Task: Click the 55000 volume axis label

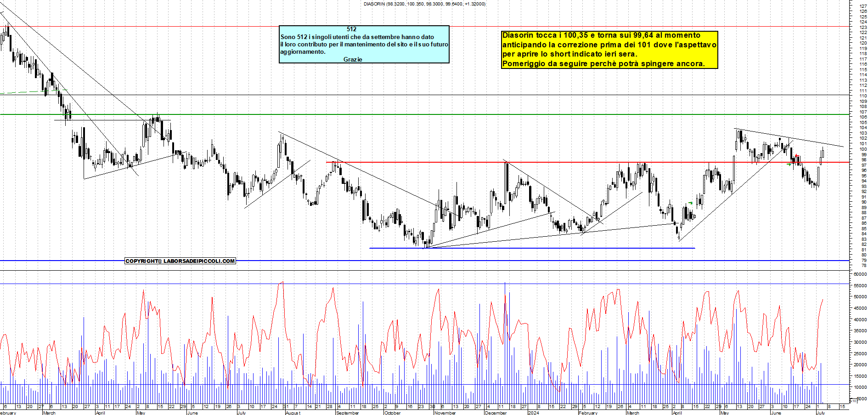Action: point(860,285)
